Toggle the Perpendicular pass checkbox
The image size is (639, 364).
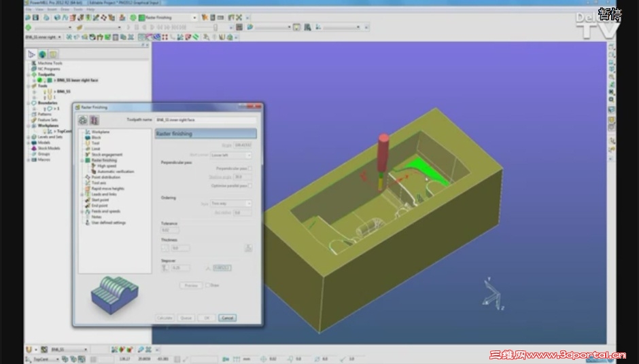click(x=249, y=168)
